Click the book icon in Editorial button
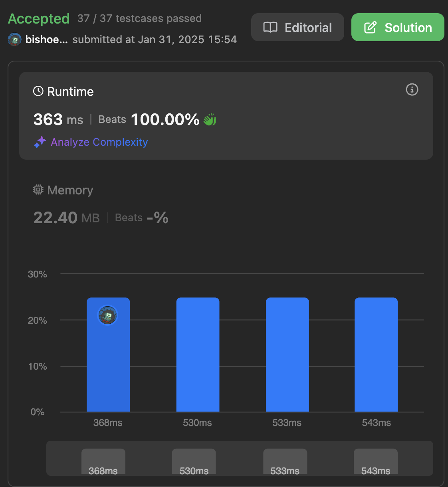Viewport: 448px width, 487px height. pyautogui.click(x=270, y=27)
